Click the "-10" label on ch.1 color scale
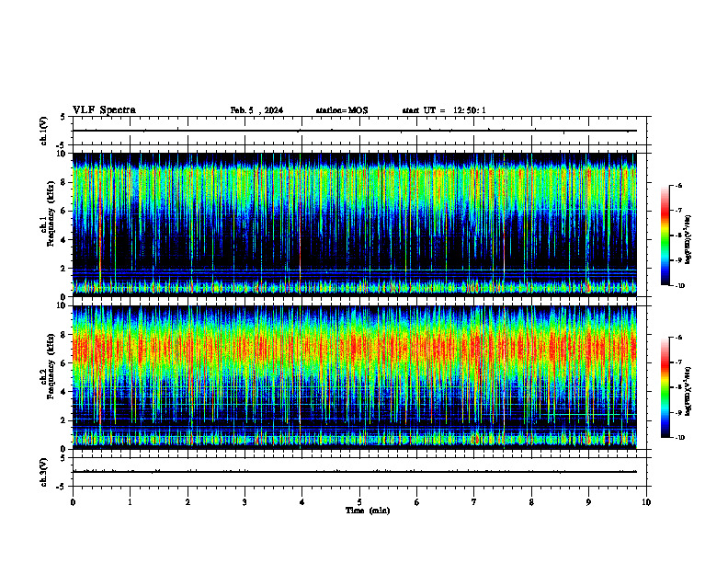Viewport: 728px width, 563px height. 680,286
